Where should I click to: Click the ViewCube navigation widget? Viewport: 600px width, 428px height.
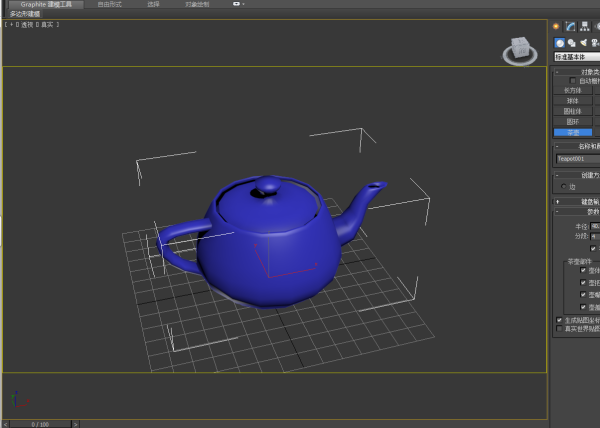point(520,51)
